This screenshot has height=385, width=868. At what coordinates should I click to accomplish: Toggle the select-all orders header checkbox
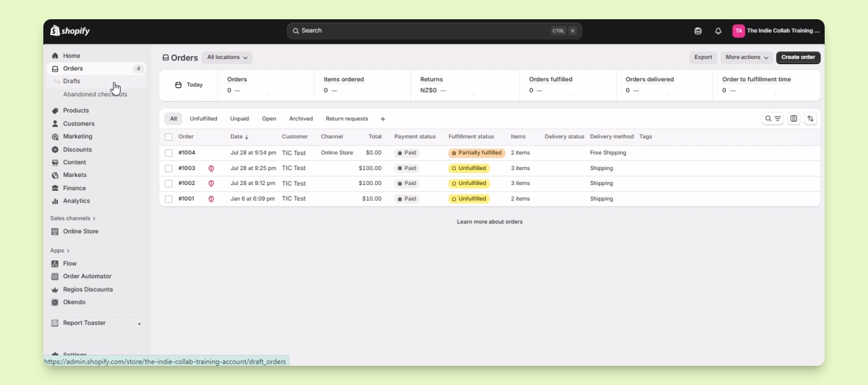[x=169, y=137]
